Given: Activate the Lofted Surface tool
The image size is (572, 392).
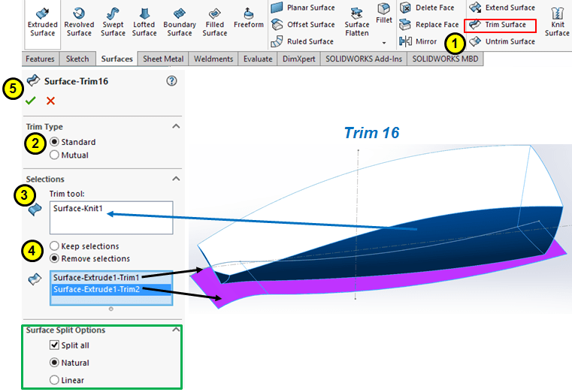Looking at the screenshot, I should (x=144, y=20).
